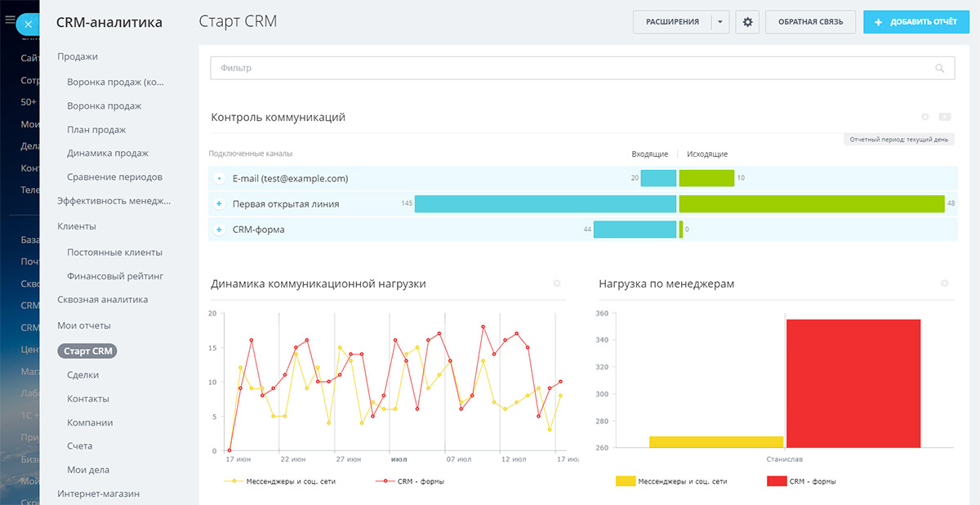Close the CRM analytics slider panel
Image resolution: width=980 pixels, height=505 pixels.
[x=28, y=24]
